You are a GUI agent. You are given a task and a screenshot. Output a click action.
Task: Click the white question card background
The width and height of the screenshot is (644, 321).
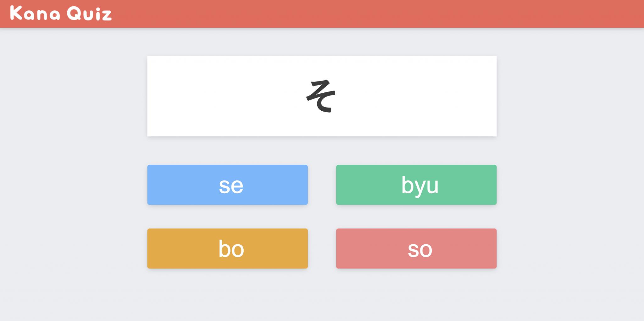coord(220,96)
